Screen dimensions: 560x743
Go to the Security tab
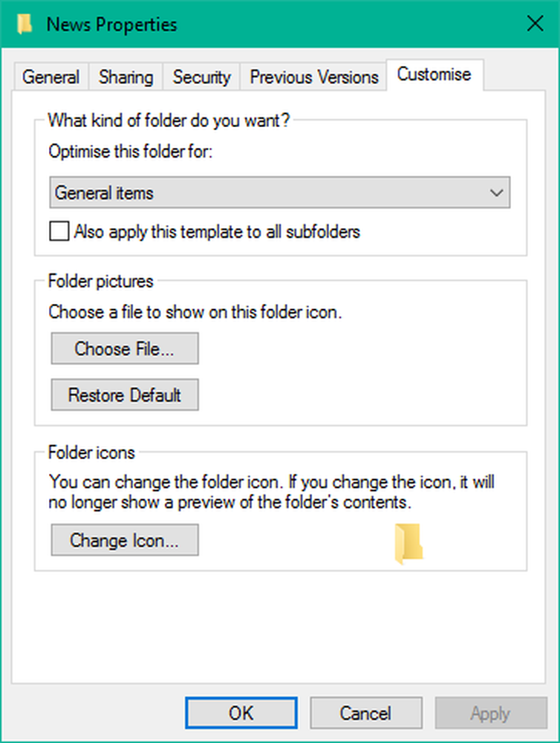pyautogui.click(x=201, y=77)
